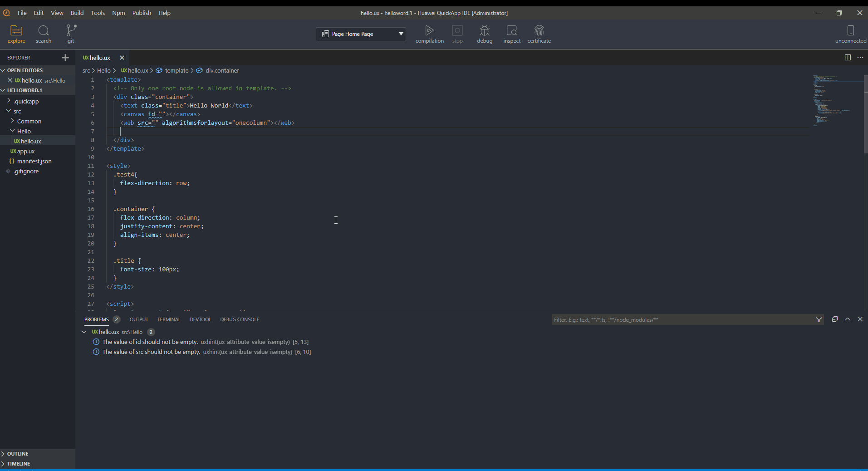Collapse the OPEN EDITORS section

point(38,70)
